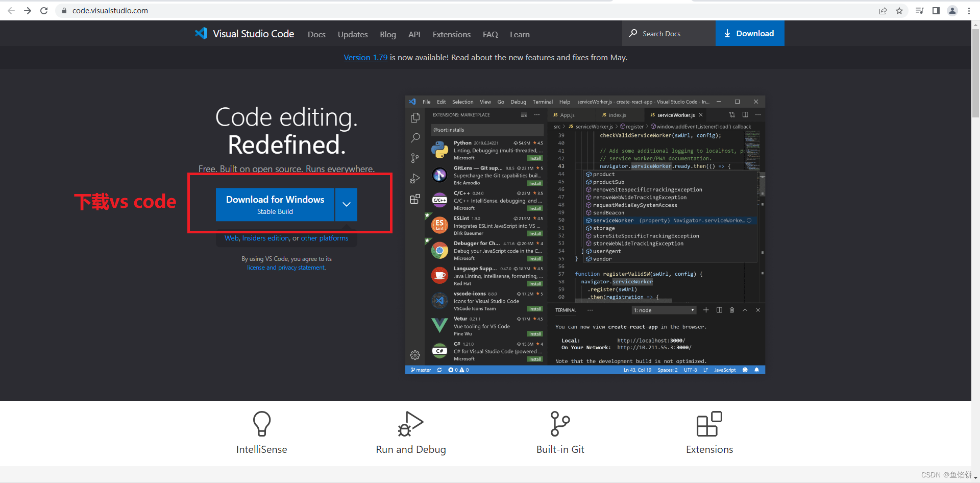Viewport: 980px width, 483px height.
Task: Click Download for Windows Stable Build
Action: [x=275, y=204]
